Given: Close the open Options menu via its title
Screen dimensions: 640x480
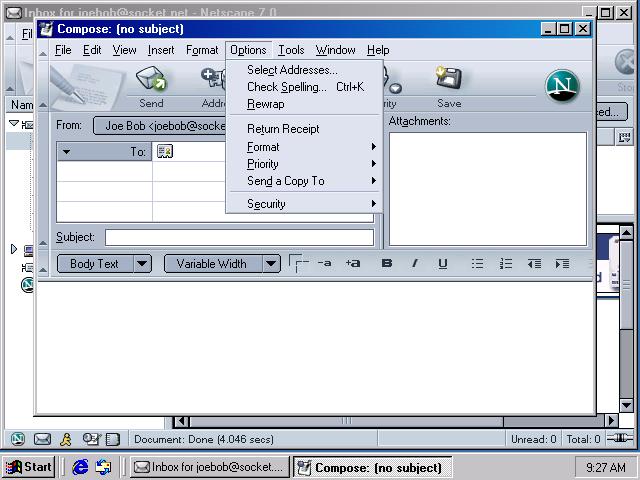Looking at the screenshot, I should click(x=248, y=50).
